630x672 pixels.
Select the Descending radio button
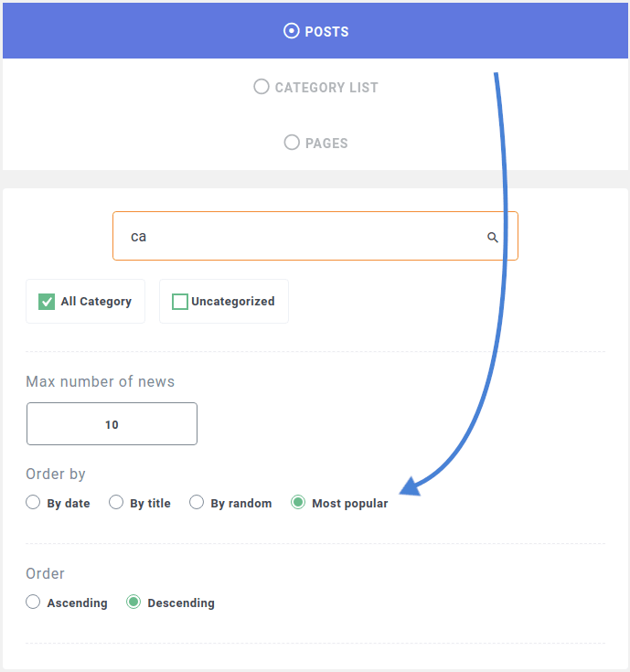[133, 602]
